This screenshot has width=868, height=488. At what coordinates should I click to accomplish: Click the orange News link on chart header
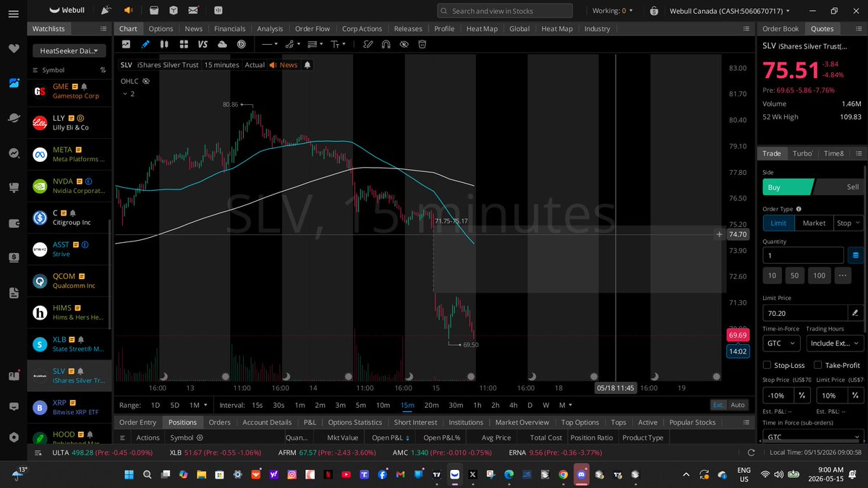click(284, 65)
